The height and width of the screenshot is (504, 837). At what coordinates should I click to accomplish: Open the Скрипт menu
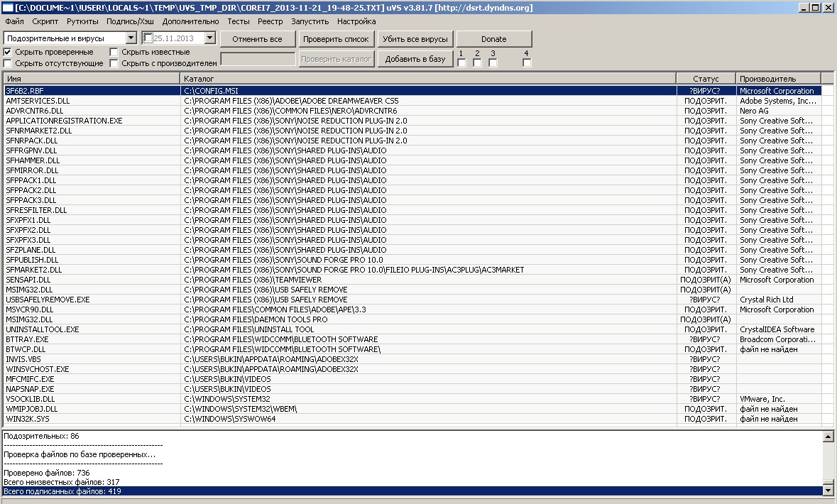(x=45, y=21)
